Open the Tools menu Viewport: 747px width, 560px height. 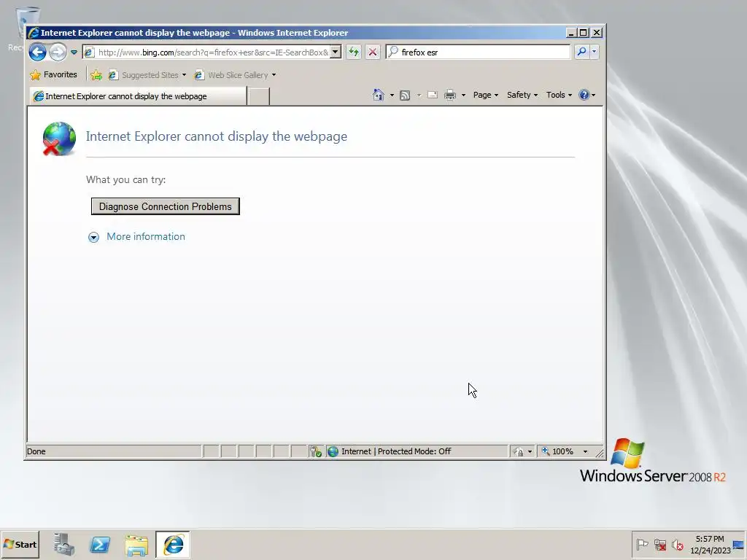(x=559, y=95)
